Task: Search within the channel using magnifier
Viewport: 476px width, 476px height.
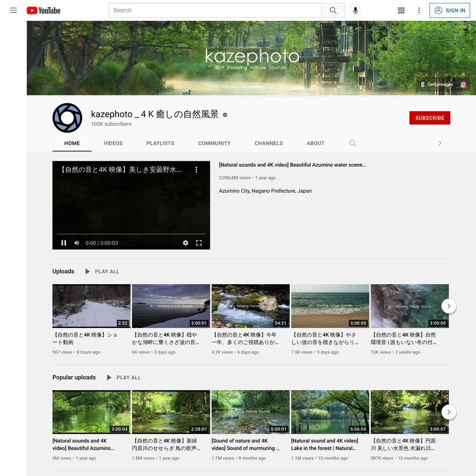Action: [x=352, y=143]
